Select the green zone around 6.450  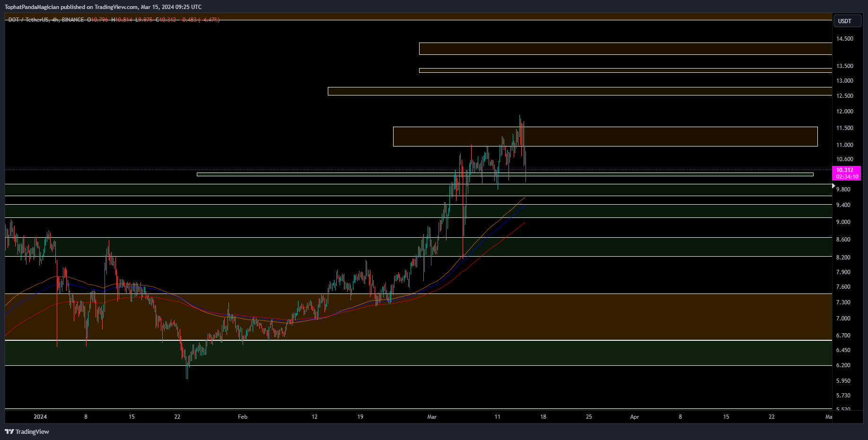[418, 353]
